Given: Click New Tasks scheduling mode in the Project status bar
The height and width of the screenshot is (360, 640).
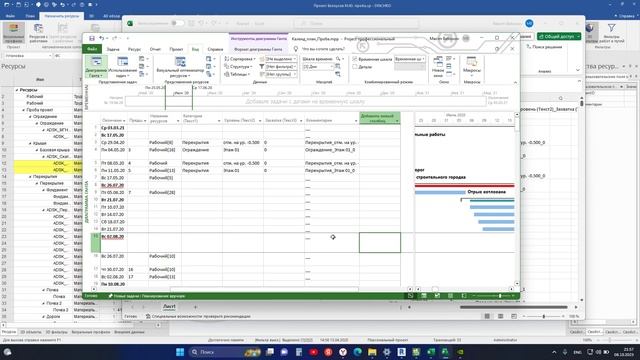Looking at the screenshot, I should [x=147, y=296].
